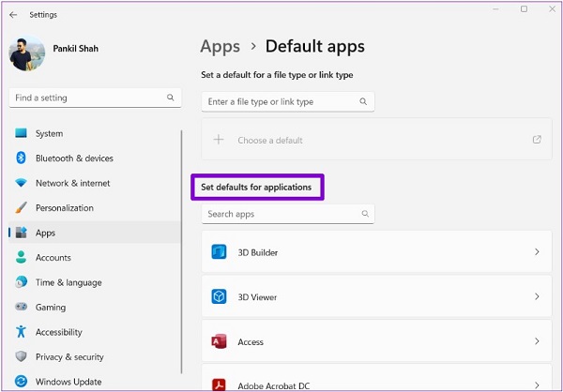Select Personalization in the sidebar
This screenshot has width=563, height=392.
tap(95, 208)
